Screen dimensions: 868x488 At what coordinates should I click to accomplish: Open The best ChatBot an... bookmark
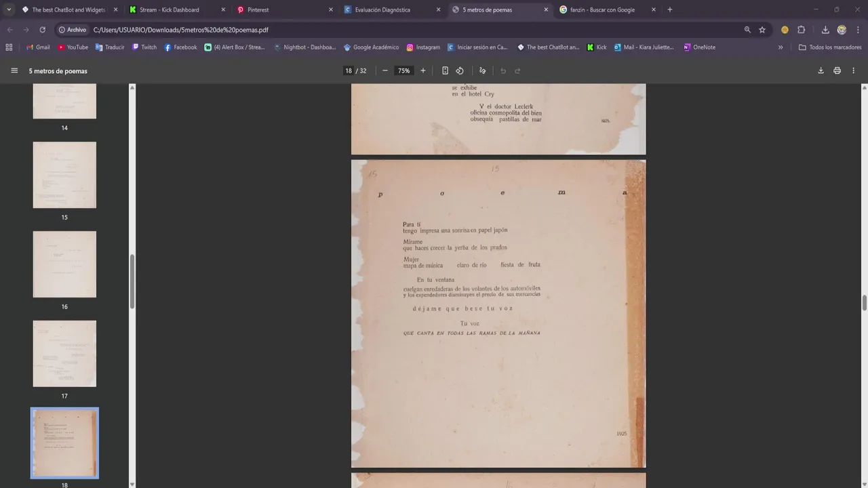click(549, 47)
